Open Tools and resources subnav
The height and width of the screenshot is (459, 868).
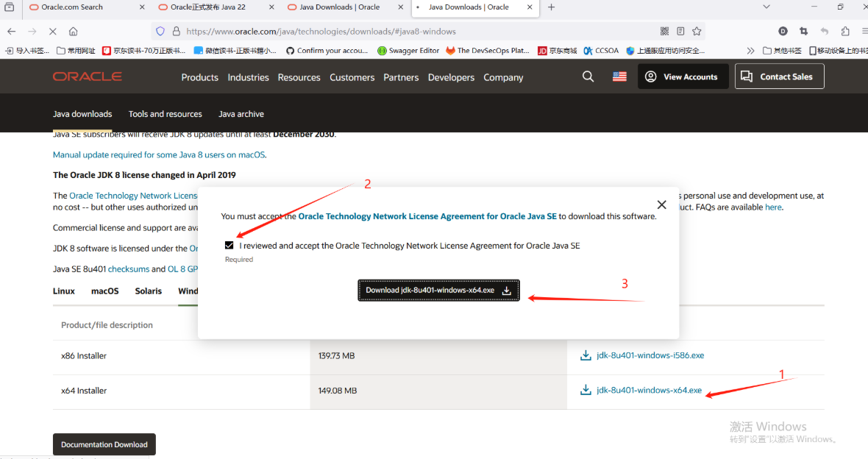point(165,114)
